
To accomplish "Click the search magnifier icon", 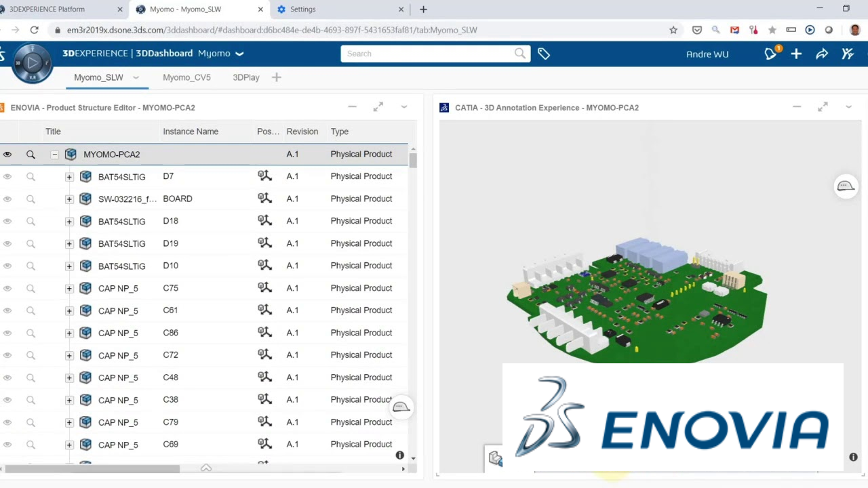I will 520,54.
